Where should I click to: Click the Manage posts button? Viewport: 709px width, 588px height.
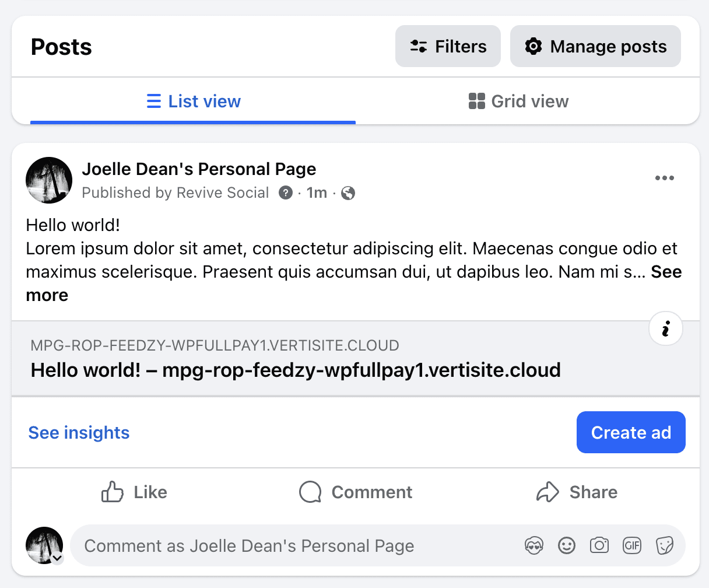pos(595,47)
